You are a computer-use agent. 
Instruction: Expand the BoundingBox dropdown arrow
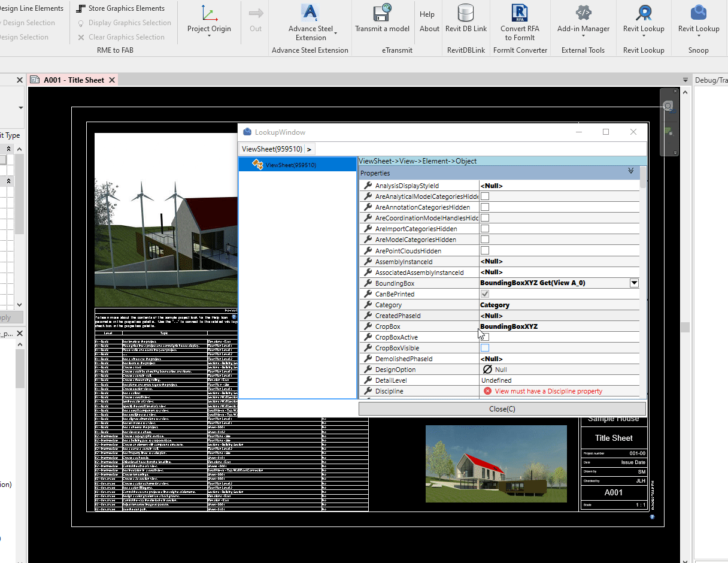tap(634, 283)
